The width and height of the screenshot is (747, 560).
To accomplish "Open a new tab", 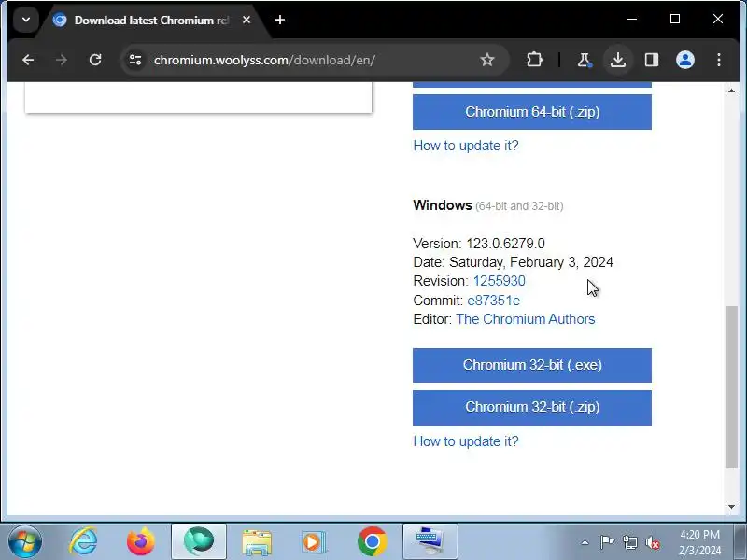I will (280, 20).
